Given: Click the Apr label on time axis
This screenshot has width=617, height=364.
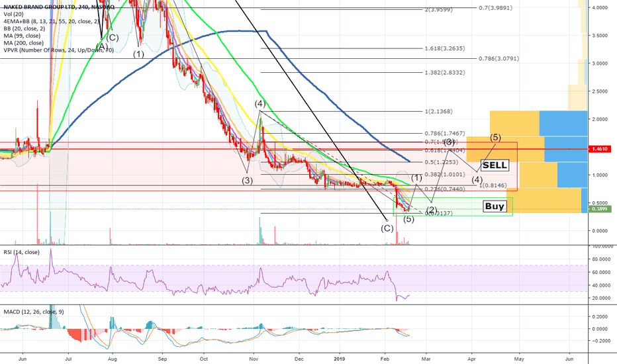Looking at the screenshot, I should click(x=471, y=359).
